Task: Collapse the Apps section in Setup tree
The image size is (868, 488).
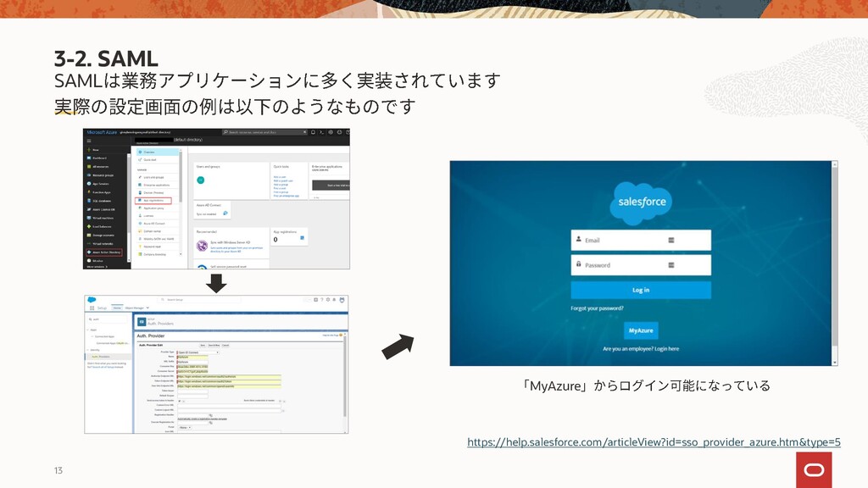Action: tap(87, 330)
